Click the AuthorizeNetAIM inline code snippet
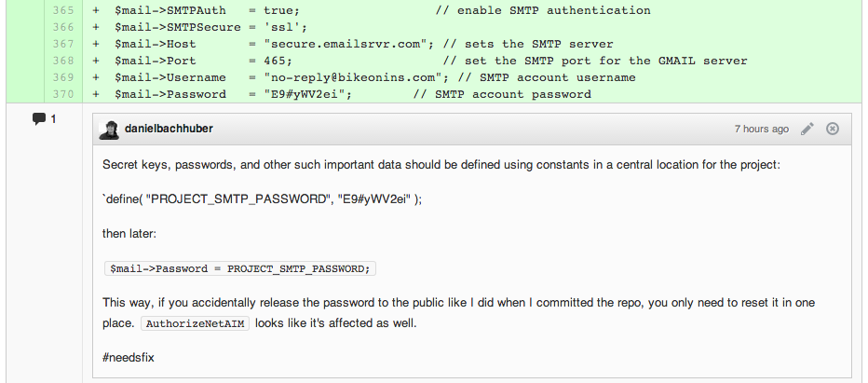This screenshot has height=383, width=868. pyautogui.click(x=196, y=323)
